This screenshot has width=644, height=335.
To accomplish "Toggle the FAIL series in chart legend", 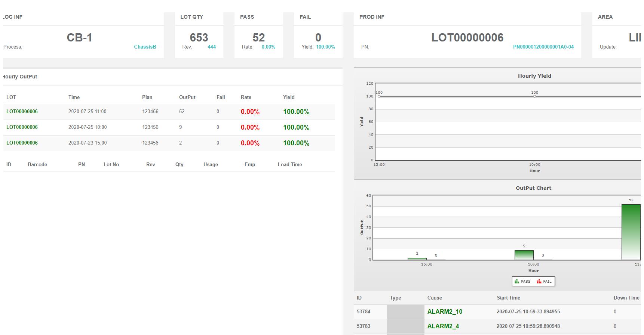I will pyautogui.click(x=544, y=282).
